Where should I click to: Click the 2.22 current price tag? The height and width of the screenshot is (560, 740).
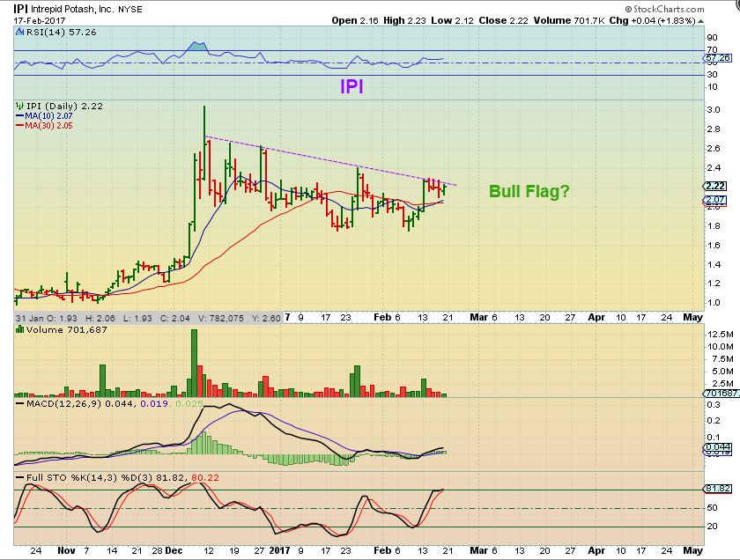pyautogui.click(x=715, y=186)
